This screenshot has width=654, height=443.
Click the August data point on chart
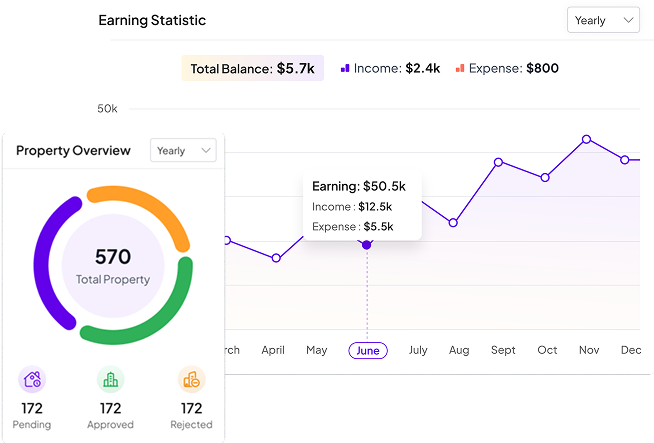(453, 222)
